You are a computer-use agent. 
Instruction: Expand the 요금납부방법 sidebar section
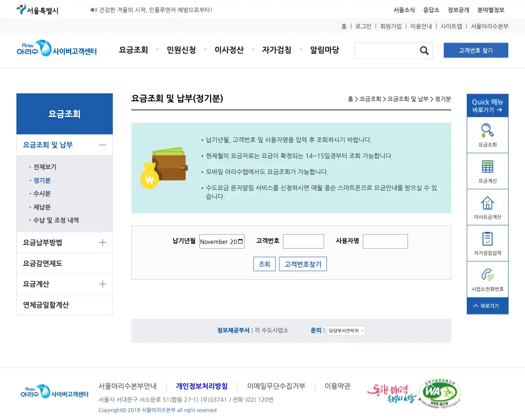64,242
